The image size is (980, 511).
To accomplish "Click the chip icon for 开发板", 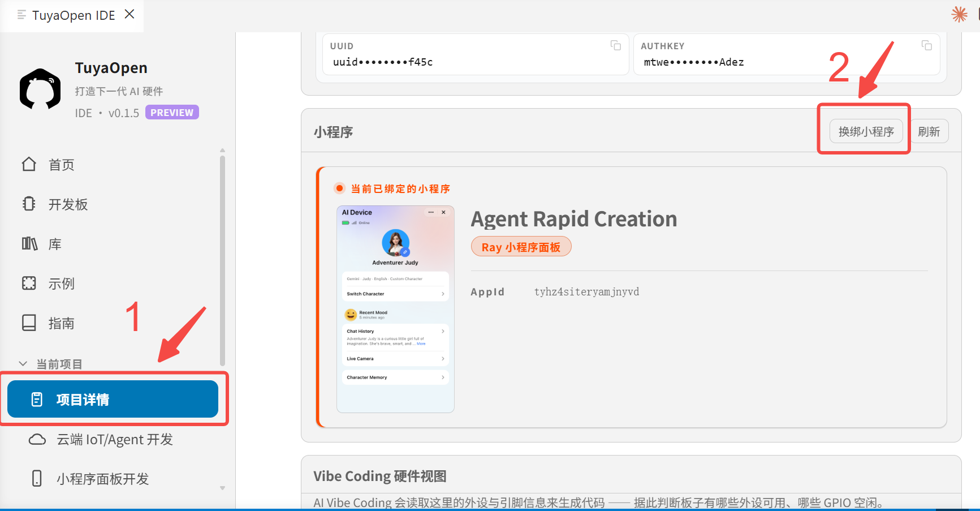I will pyautogui.click(x=29, y=204).
